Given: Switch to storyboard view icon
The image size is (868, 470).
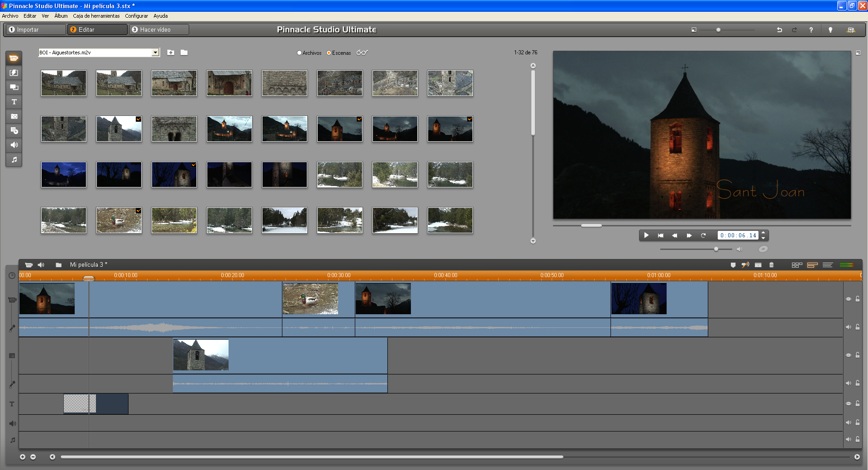Looking at the screenshot, I should (x=796, y=265).
